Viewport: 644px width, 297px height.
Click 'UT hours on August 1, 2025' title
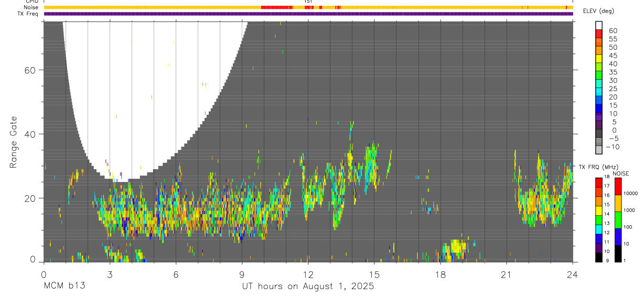[x=308, y=287]
